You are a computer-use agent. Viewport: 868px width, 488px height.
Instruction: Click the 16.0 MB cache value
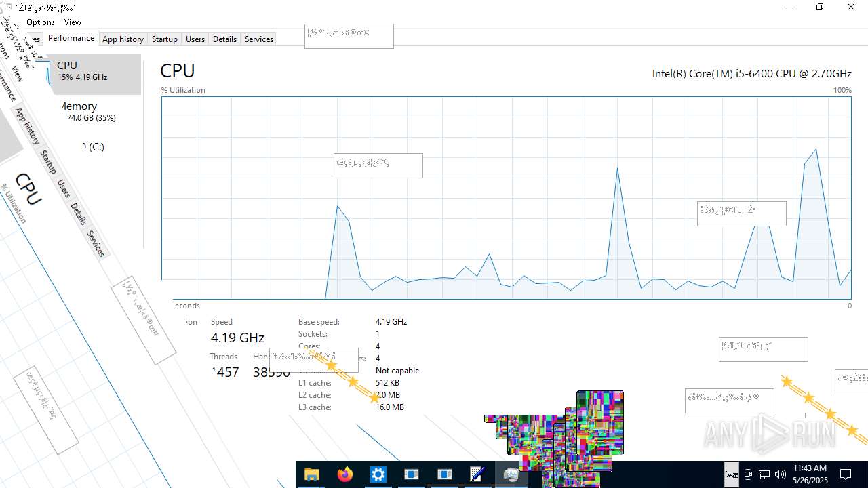pyautogui.click(x=390, y=407)
